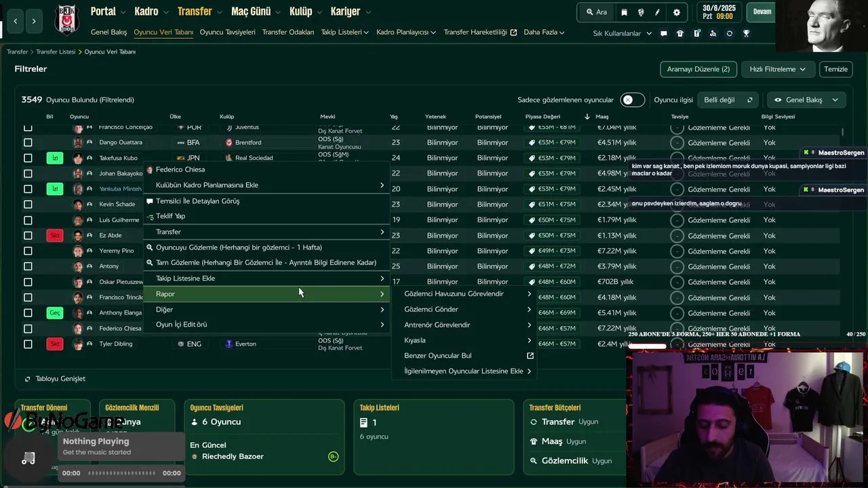Expand the Sık Kullanılanlar dropdown

[622, 33]
